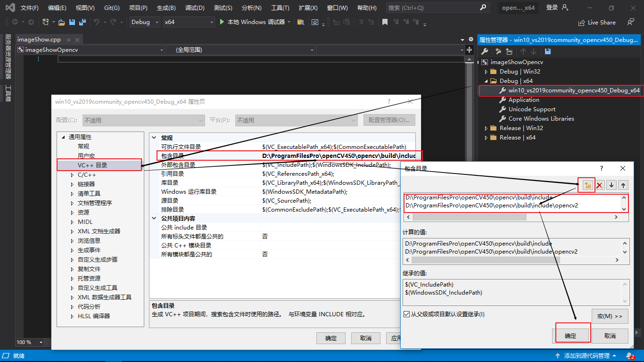
Task: Click 取消 in the property pages dialog
Action: click(366, 338)
